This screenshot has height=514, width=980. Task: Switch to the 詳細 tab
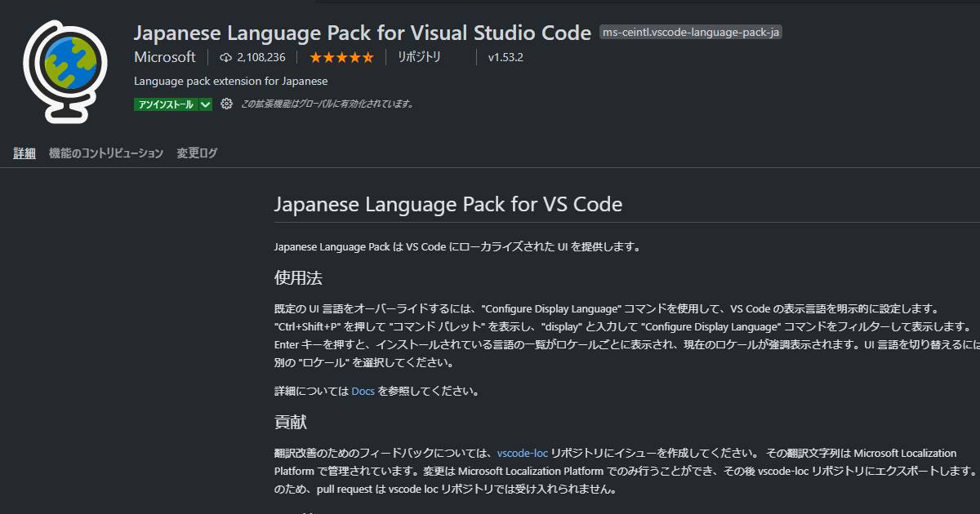[24, 153]
